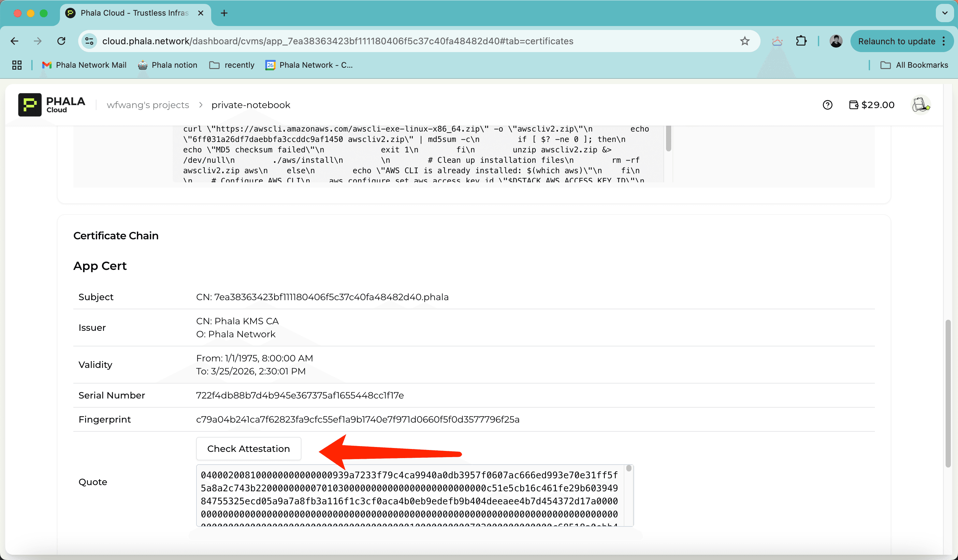Open the browser extensions puzzle icon

coord(801,41)
